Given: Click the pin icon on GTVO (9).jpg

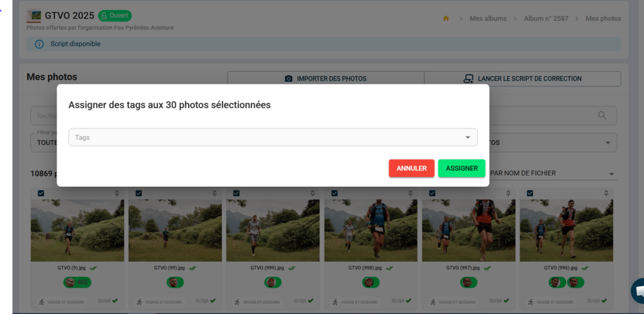Looking at the screenshot, I should pyautogui.click(x=117, y=193).
